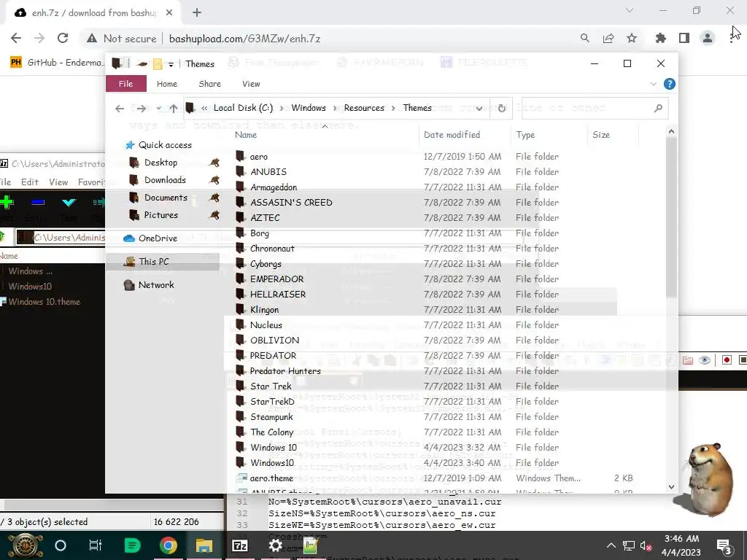Open Downloads in navigation pane

pyautogui.click(x=165, y=180)
